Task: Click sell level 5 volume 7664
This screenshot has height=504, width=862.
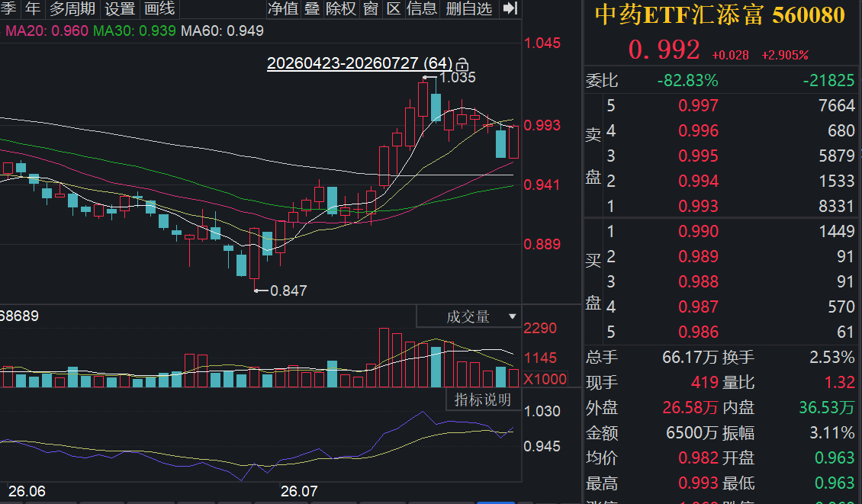Action: [836, 105]
